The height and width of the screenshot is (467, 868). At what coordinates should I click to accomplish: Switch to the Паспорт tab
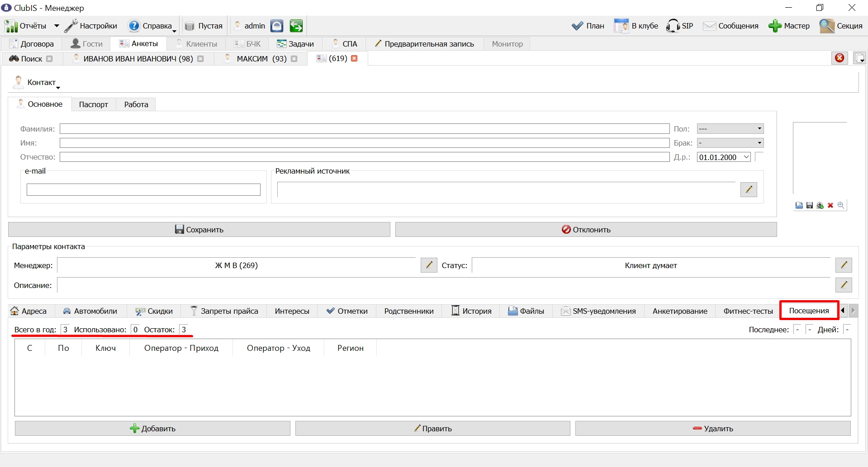94,104
